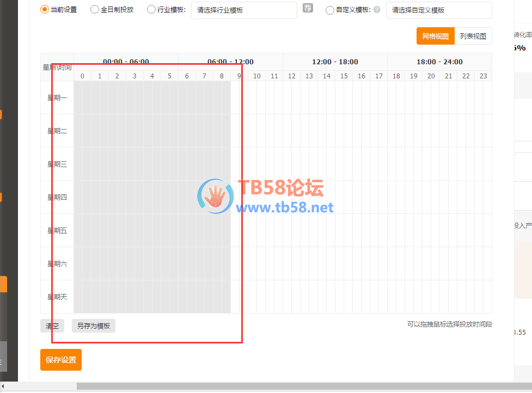Choose the 自定义模板 radio button
Image resolution: width=532 pixels, height=393 pixels.
(329, 10)
